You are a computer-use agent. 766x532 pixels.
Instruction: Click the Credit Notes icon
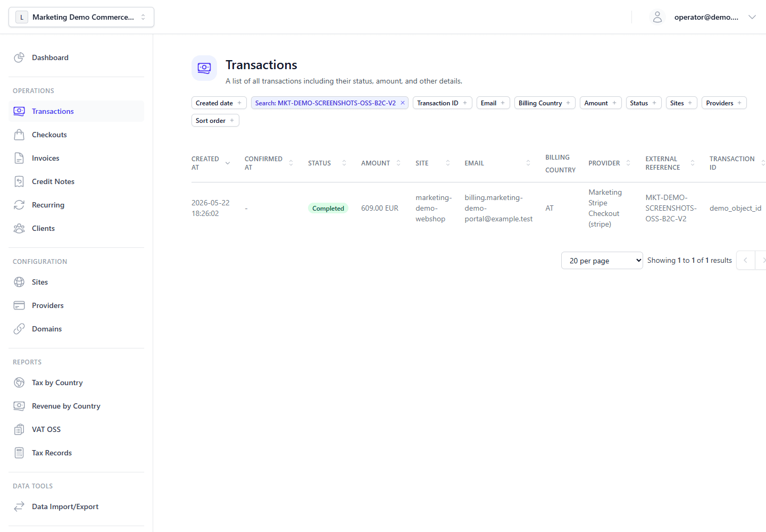tap(19, 181)
